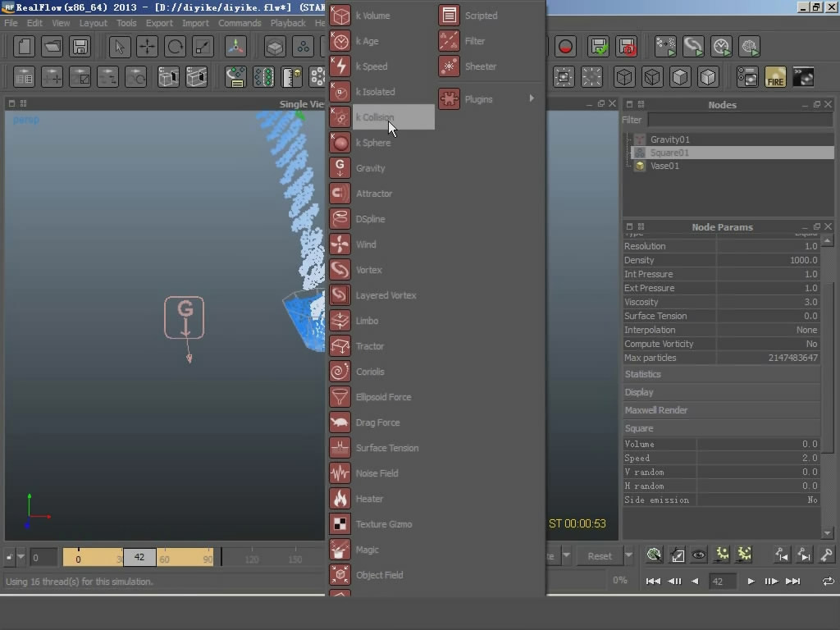Toggle Side emission value
The image size is (840, 630).
point(758,500)
